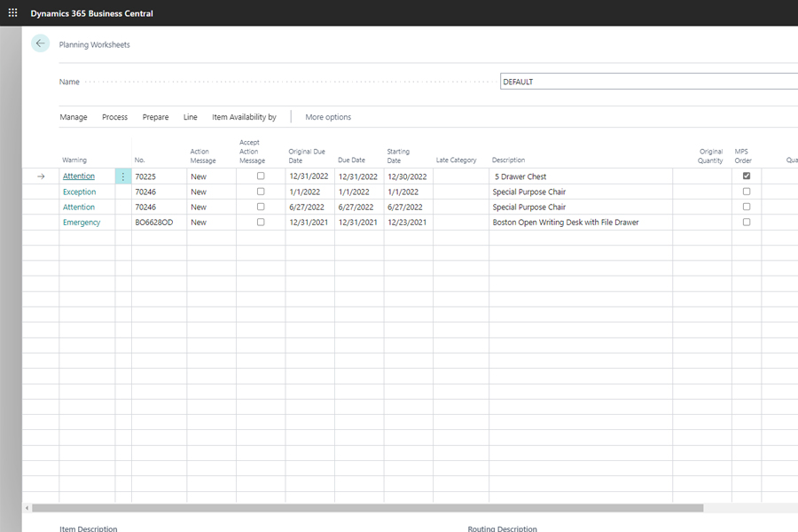Select the 1/1/2022 original due date cell
The width and height of the screenshot is (798, 532).
[x=309, y=192]
